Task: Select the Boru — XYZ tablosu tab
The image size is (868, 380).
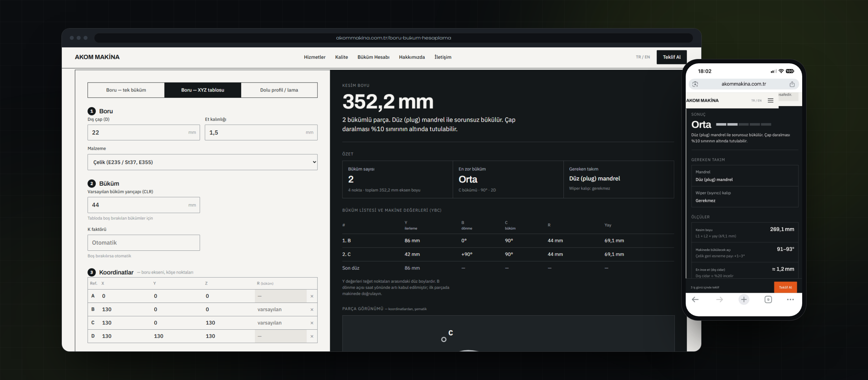Action: pyautogui.click(x=203, y=90)
